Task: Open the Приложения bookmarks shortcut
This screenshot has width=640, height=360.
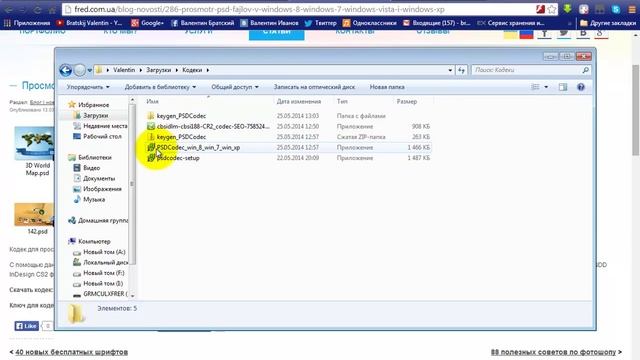Action: click(27, 23)
